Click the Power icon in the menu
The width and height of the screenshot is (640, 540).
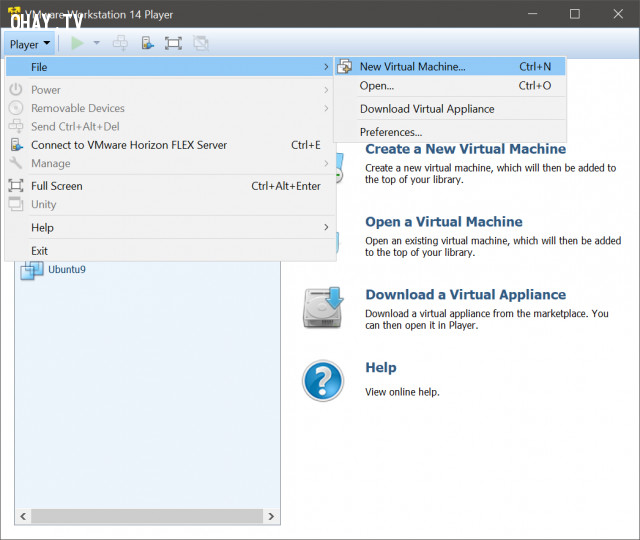pos(16,89)
